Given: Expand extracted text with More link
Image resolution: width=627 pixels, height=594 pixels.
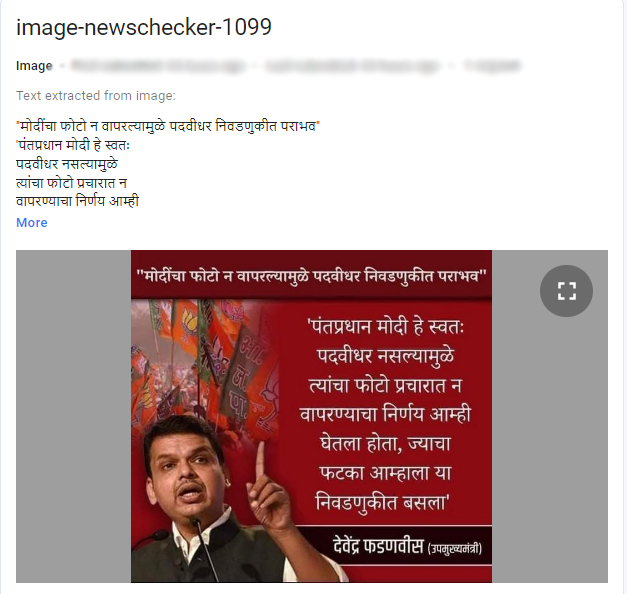Looking at the screenshot, I should pos(32,222).
